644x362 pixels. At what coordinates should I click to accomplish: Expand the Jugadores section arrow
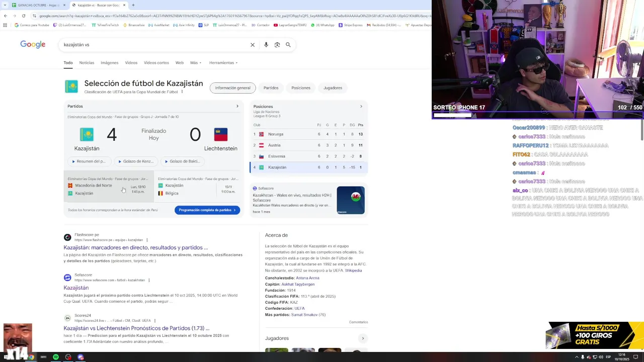(363, 338)
